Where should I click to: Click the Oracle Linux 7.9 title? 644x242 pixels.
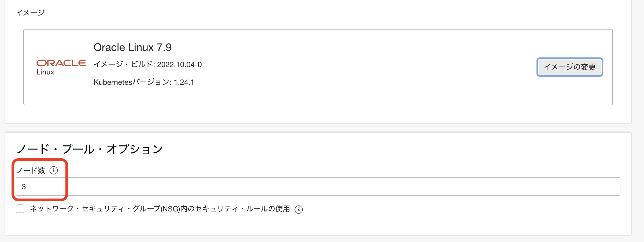[132, 47]
